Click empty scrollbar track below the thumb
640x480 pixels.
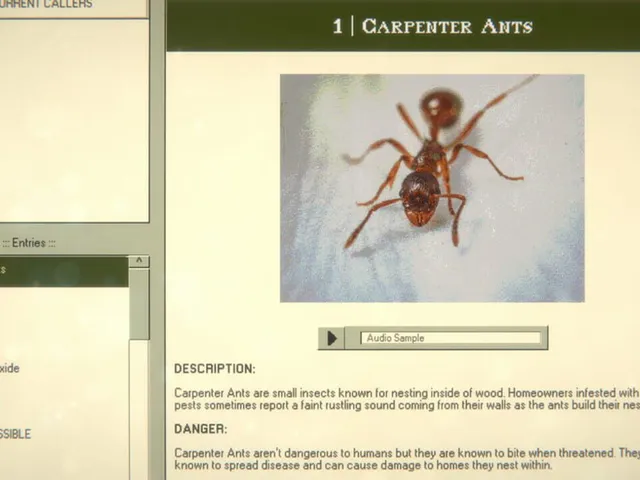(x=139, y=408)
